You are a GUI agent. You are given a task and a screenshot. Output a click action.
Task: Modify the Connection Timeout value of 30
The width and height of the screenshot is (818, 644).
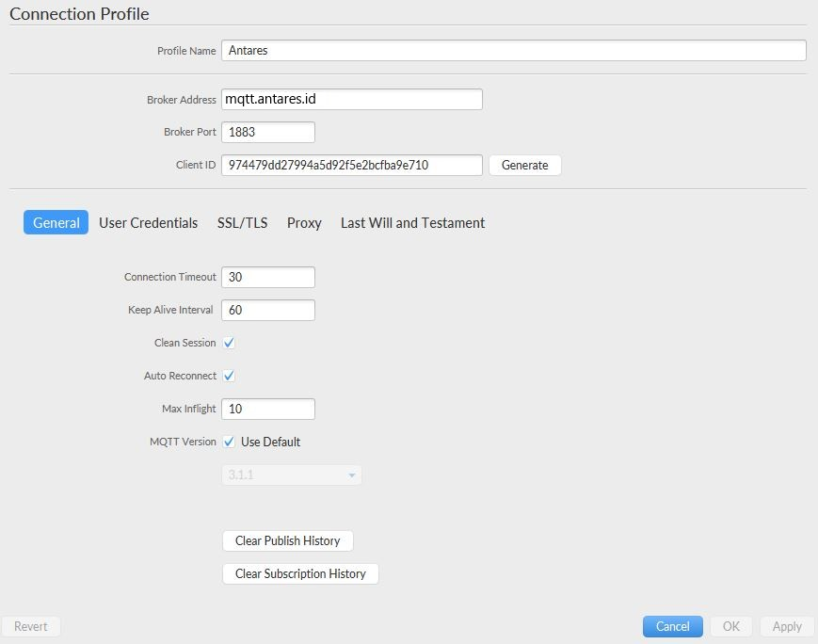pyautogui.click(x=268, y=277)
